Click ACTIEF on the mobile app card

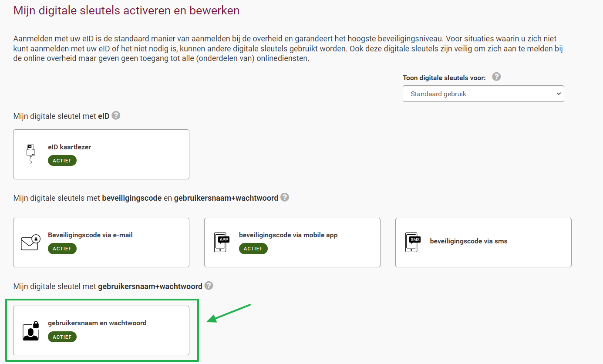253,249
